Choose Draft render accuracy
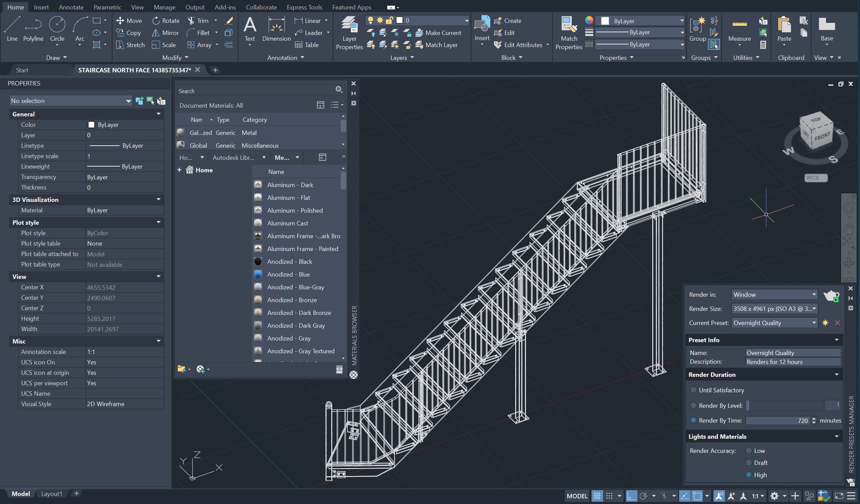860x504 pixels. tap(749, 463)
